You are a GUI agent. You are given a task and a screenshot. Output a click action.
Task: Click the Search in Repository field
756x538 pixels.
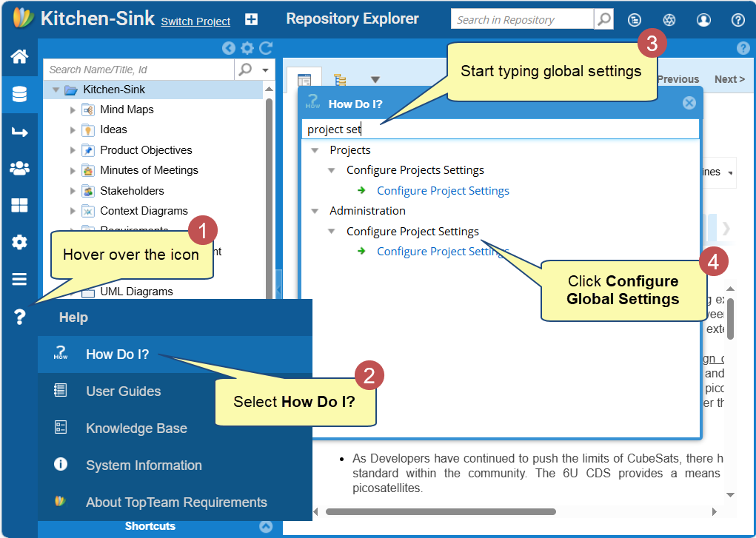pos(522,20)
